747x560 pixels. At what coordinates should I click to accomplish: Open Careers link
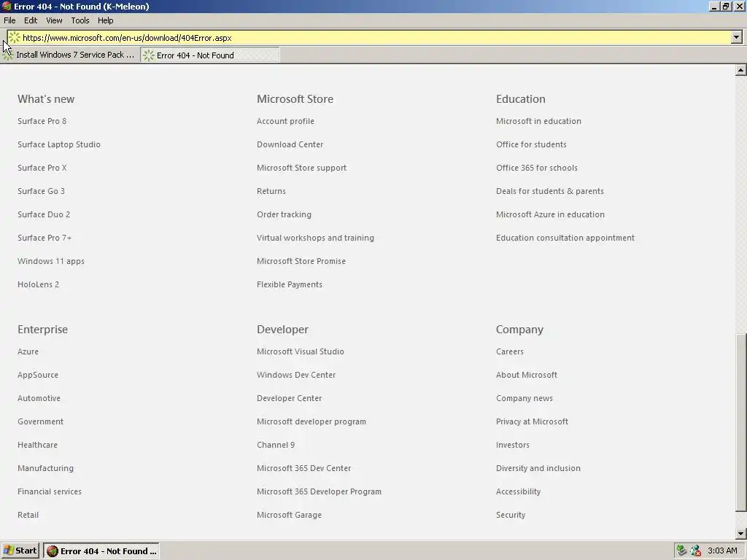click(510, 351)
